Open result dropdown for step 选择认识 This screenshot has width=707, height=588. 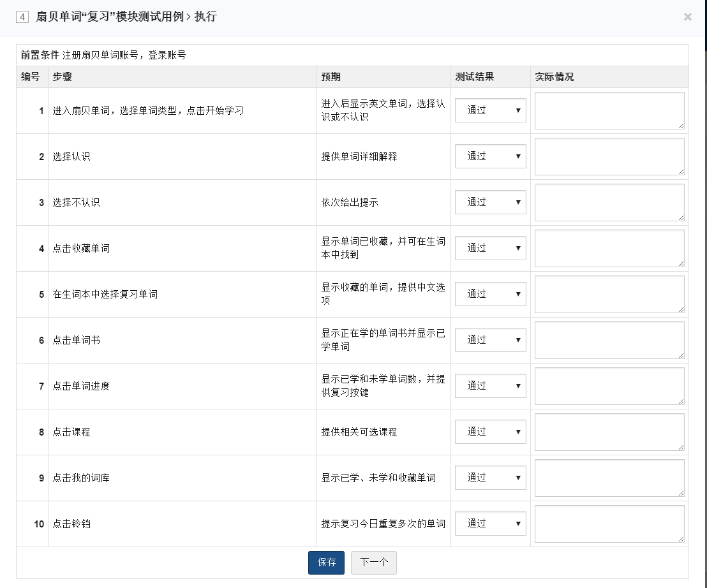[x=491, y=156]
